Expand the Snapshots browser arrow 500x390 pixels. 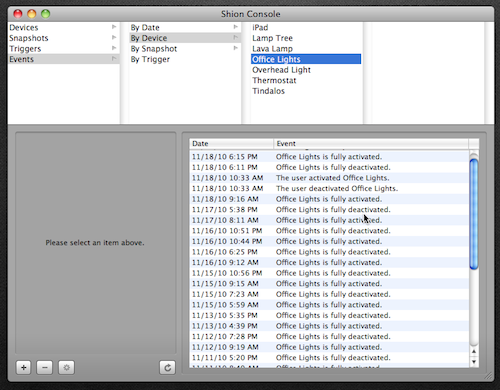pos(114,37)
